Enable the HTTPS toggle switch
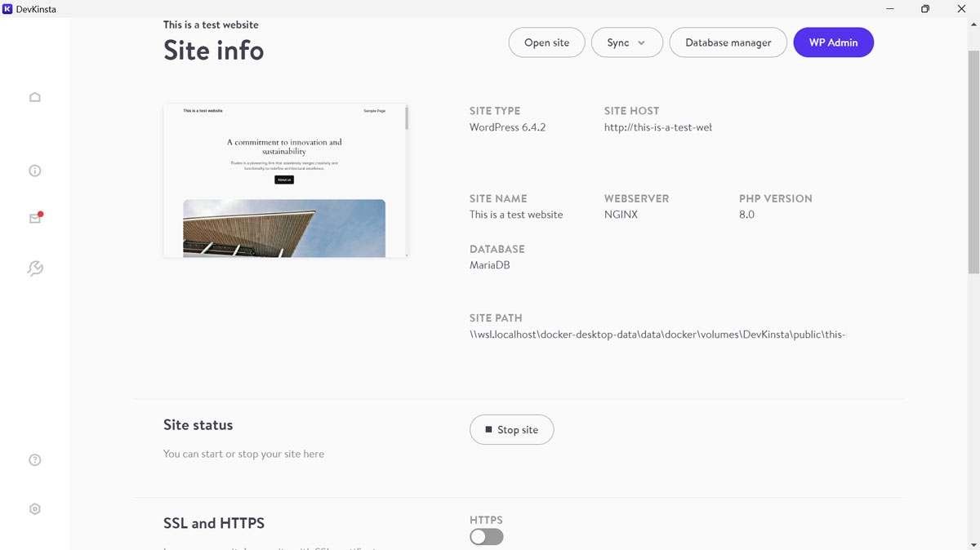 [x=486, y=536]
